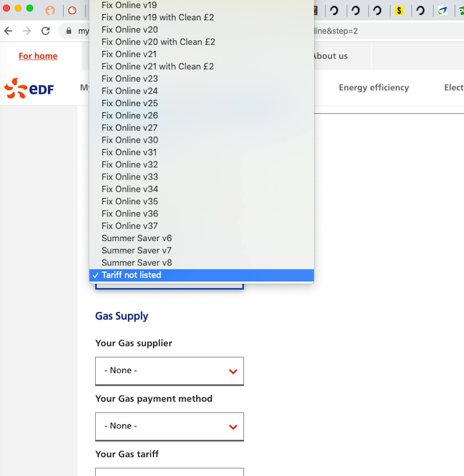
Task: Open the EDF logo home page
Action: pyautogui.click(x=29, y=88)
